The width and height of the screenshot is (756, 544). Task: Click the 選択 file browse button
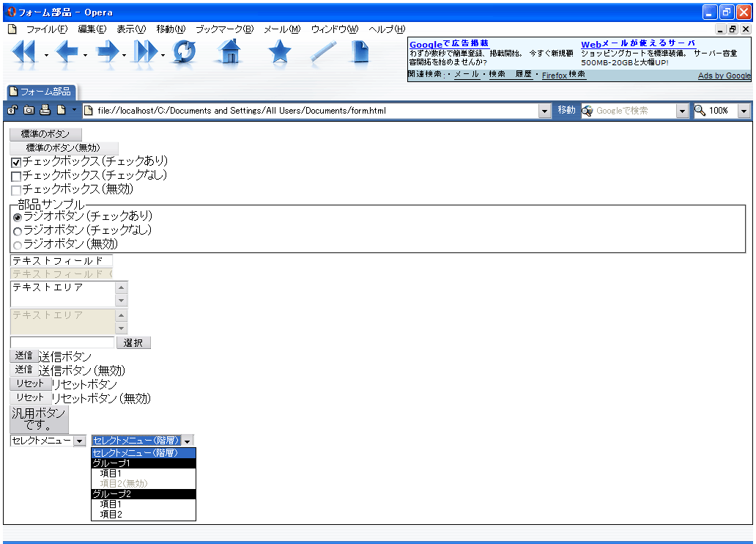point(133,342)
